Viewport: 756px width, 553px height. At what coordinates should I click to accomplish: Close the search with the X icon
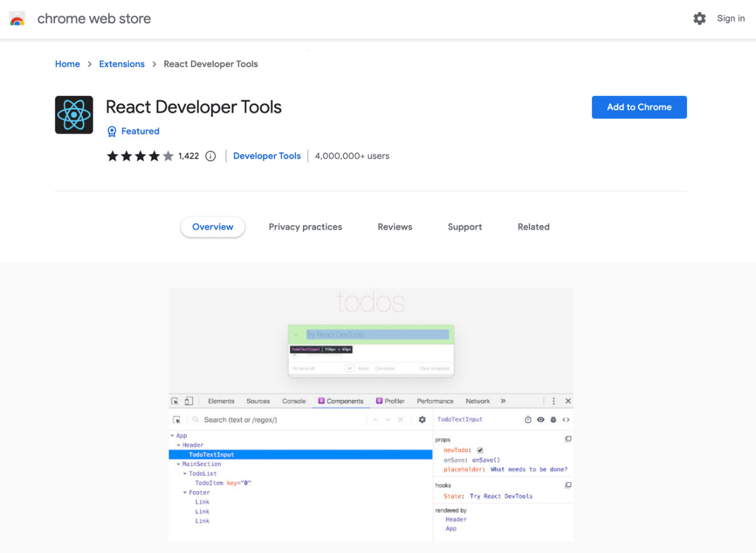(x=399, y=420)
